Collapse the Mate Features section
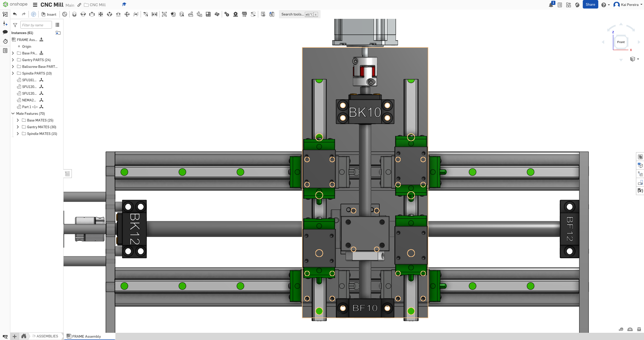This screenshot has height=340, width=644. (x=13, y=114)
